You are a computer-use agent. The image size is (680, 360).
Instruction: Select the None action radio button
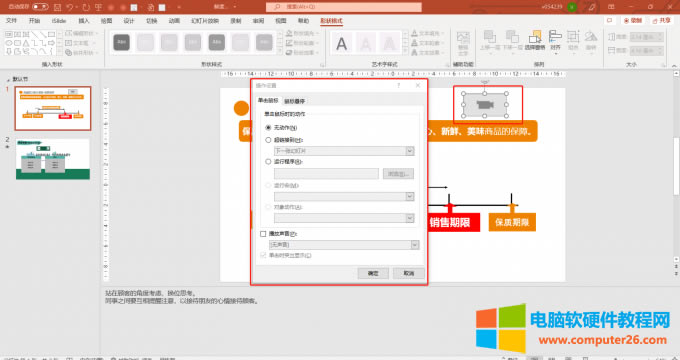click(x=268, y=128)
